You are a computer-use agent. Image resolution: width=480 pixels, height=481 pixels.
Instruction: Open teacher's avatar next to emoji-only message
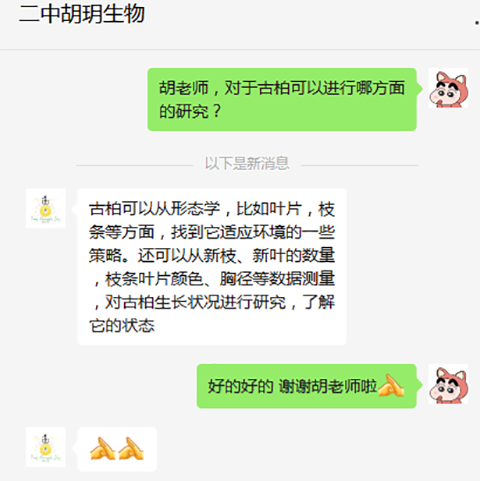(x=46, y=447)
